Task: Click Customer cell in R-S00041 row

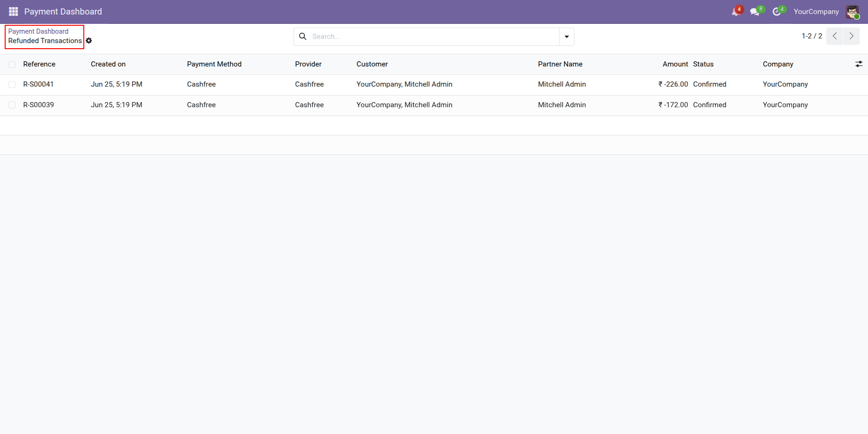Action: (x=405, y=84)
